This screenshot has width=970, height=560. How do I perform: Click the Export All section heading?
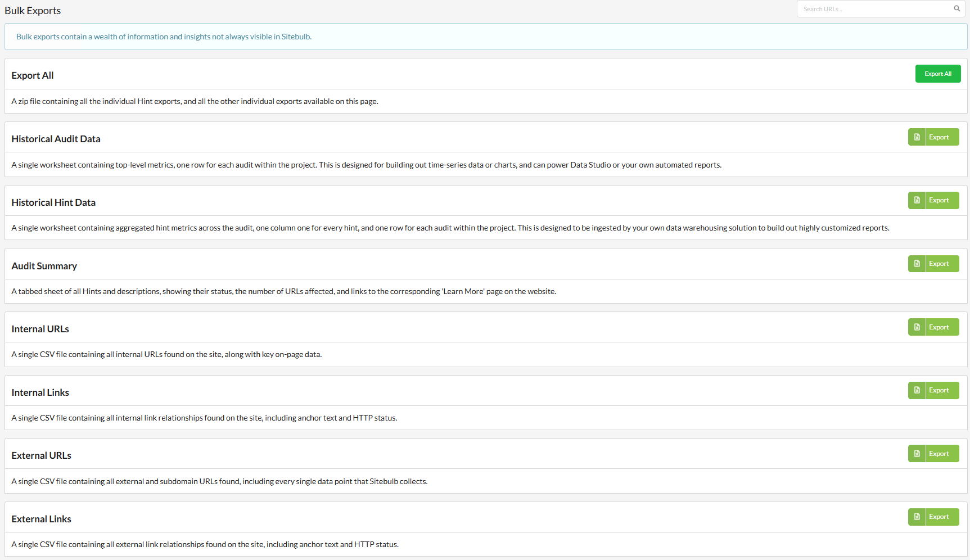tap(33, 75)
